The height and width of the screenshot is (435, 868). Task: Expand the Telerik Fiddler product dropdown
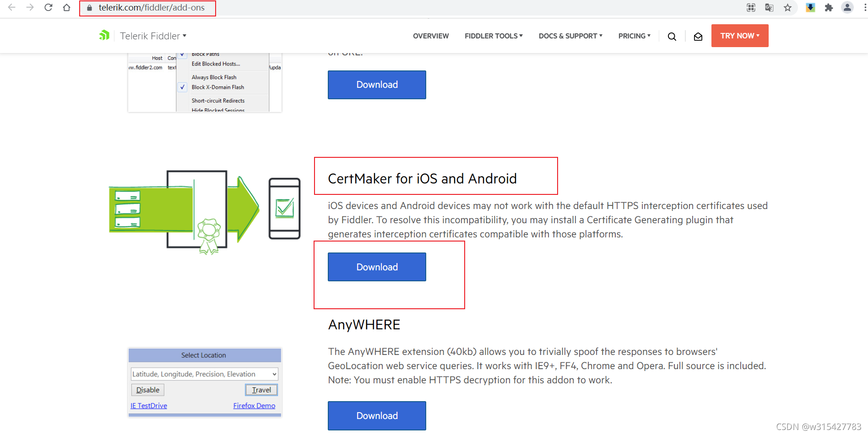[153, 36]
